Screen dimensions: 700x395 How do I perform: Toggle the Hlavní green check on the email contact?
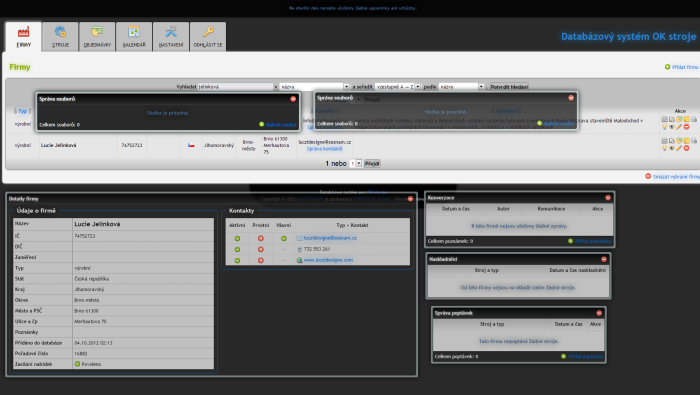pos(283,238)
